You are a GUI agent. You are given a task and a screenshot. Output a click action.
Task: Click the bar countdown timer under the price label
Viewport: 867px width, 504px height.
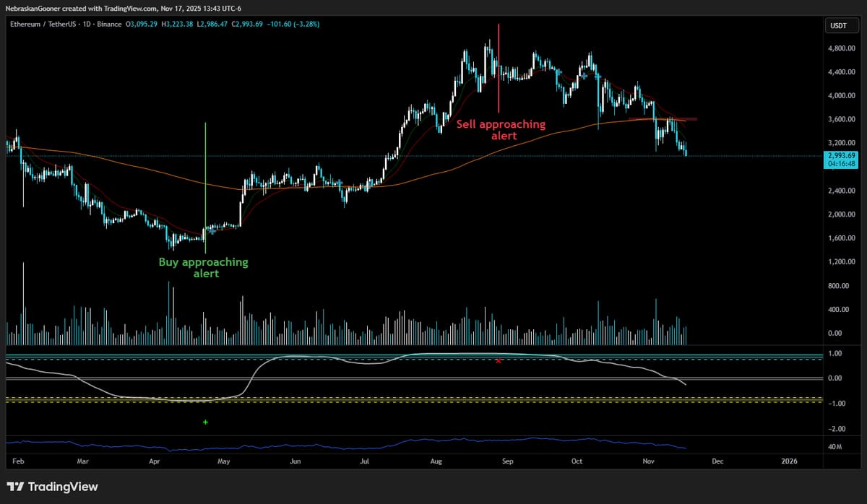840,163
